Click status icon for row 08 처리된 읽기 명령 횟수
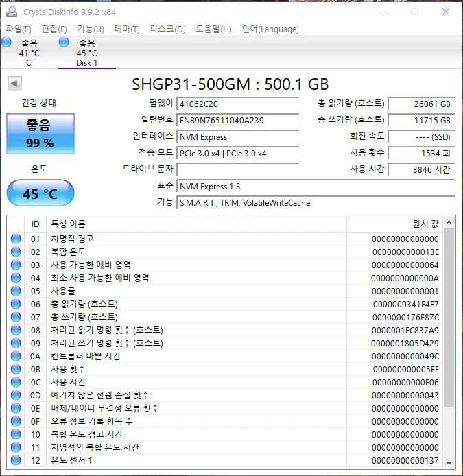The image size is (463, 476). coord(16,331)
